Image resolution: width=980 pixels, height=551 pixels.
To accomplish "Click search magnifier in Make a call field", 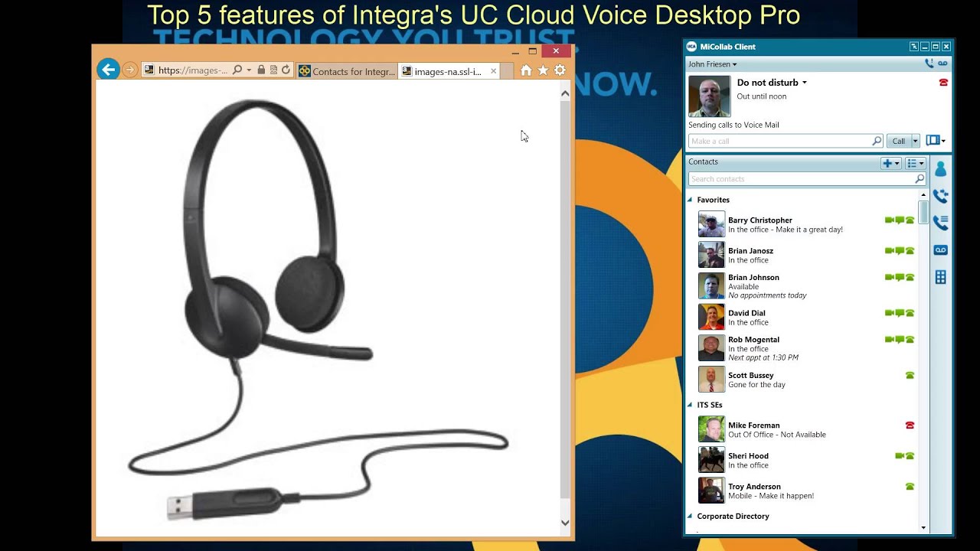I will (877, 141).
